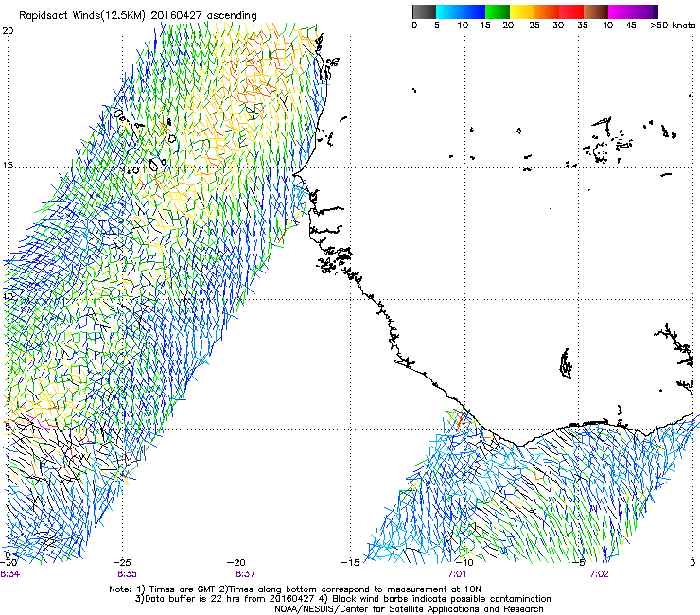Click the legend tick label '25'
The height and width of the screenshot is (615, 700).
click(x=534, y=26)
